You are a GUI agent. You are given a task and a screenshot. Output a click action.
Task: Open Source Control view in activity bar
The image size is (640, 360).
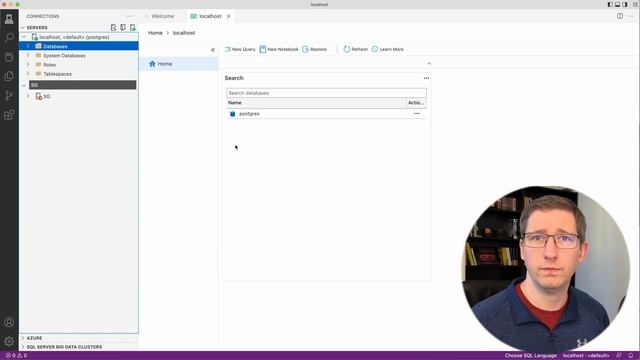[9, 96]
